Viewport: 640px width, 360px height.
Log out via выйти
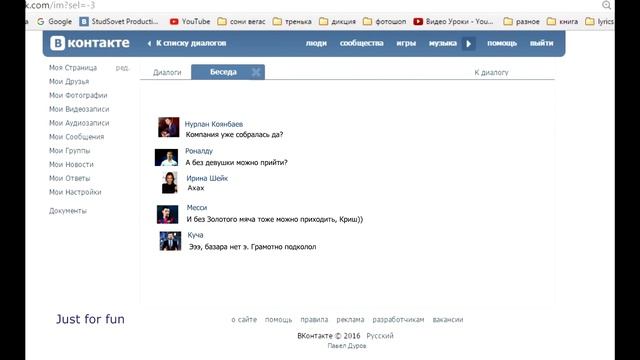(x=542, y=43)
